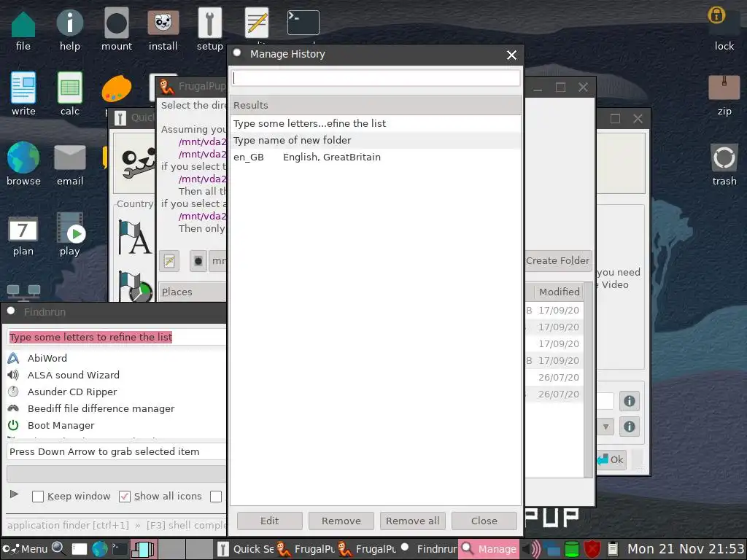Open the globe browser icon in taskbar
Screen dimensions: 747x560
(99, 549)
